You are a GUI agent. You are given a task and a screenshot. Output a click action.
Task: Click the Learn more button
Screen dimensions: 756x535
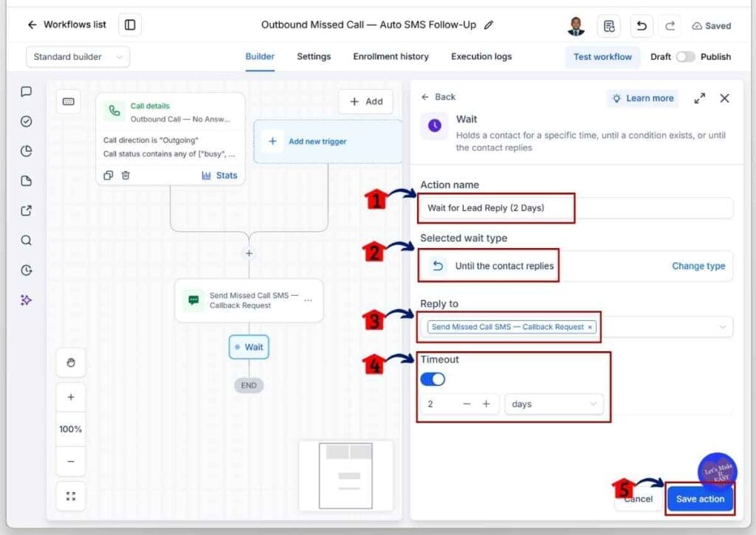[643, 98]
